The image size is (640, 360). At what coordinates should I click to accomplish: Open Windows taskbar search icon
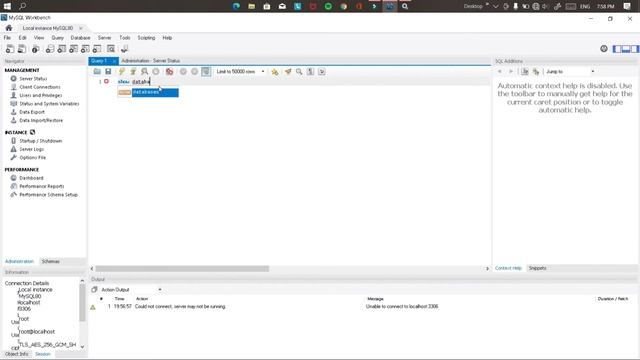pyautogui.click(x=22, y=6)
